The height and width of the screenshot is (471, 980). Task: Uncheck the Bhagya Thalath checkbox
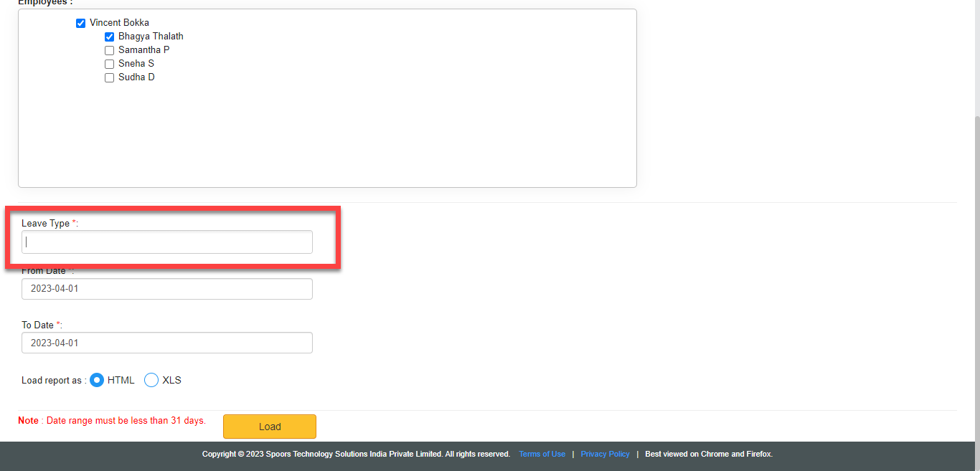pyautogui.click(x=110, y=37)
